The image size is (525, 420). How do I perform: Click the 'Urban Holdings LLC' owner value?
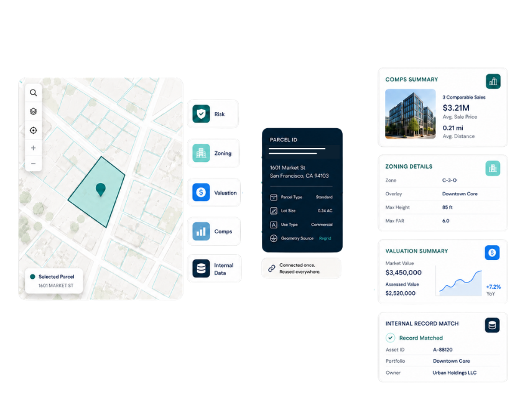pos(454,373)
